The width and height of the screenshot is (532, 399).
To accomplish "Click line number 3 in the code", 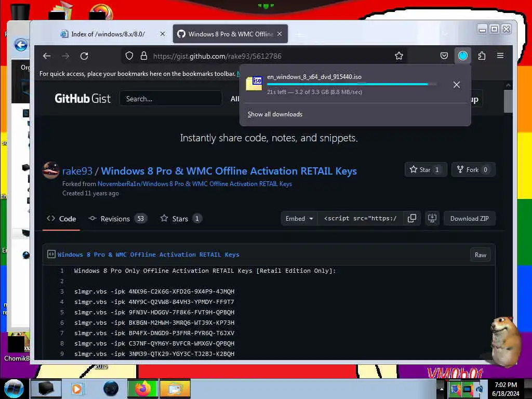I will pos(62,291).
